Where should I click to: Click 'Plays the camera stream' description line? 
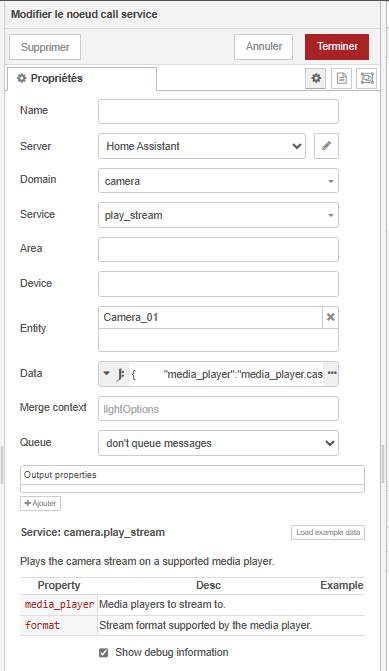147,561
